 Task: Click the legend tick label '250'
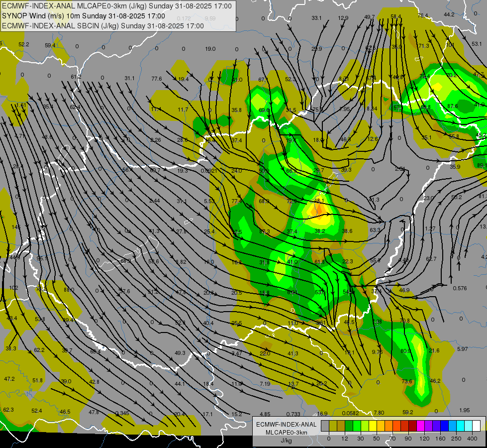[456, 439]
